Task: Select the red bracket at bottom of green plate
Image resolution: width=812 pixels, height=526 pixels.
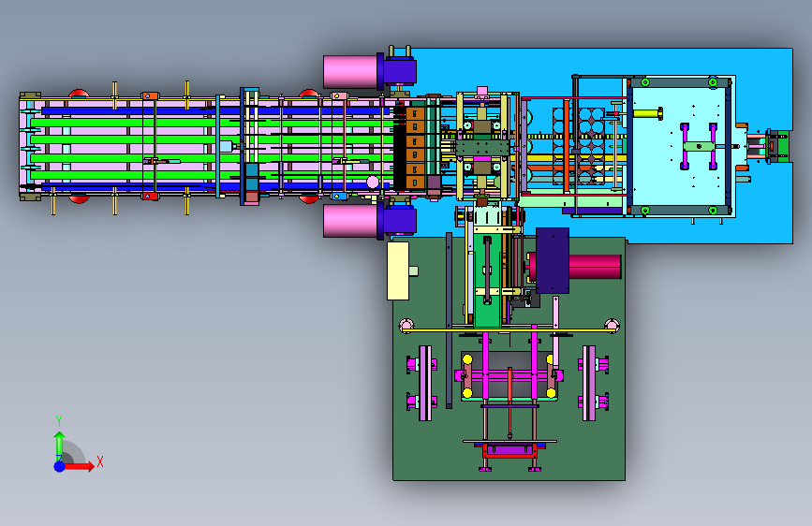Action: [510, 450]
